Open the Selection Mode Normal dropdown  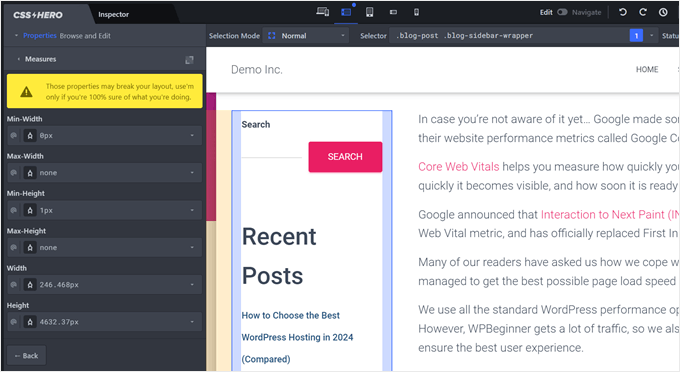pos(306,36)
